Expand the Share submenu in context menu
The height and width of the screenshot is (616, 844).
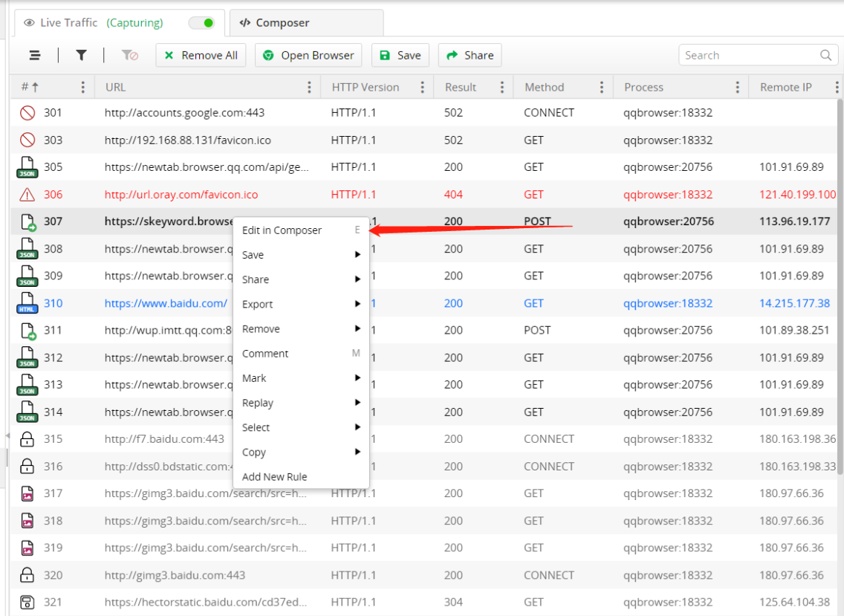(302, 279)
